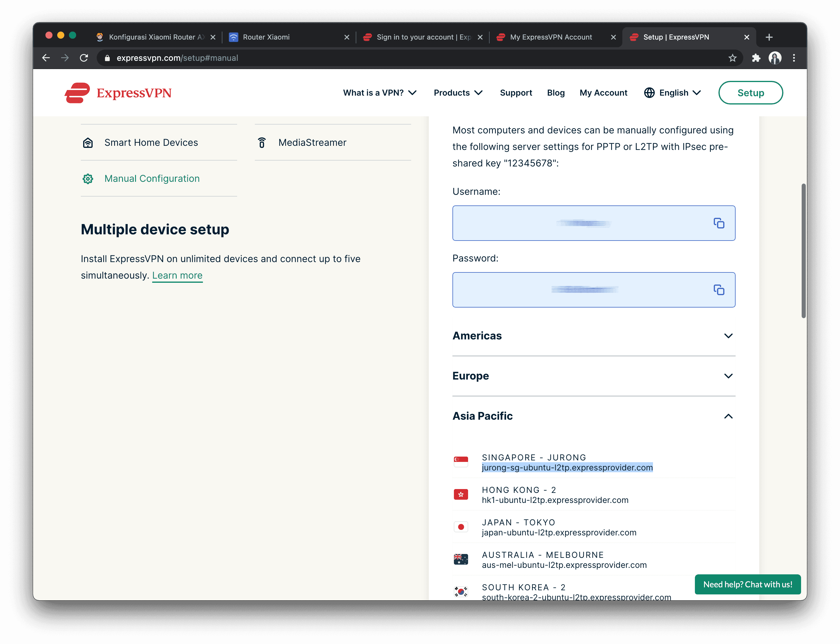Go back to the previous page
Screen dimensions: 840x644
[46, 58]
